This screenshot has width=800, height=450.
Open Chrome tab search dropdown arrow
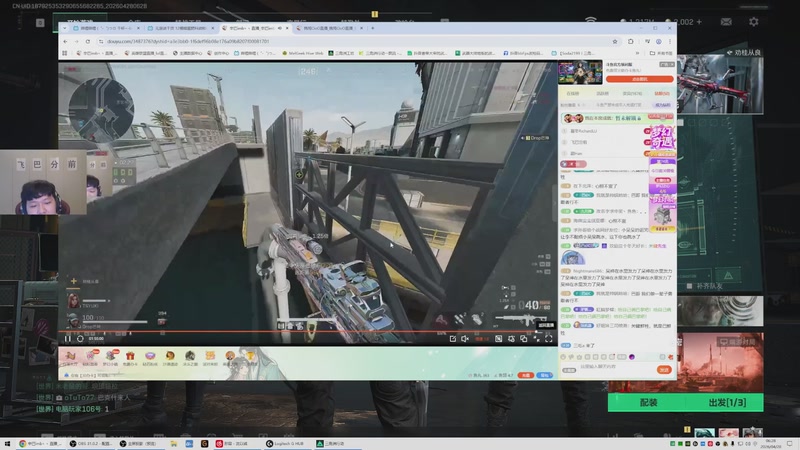64,28
